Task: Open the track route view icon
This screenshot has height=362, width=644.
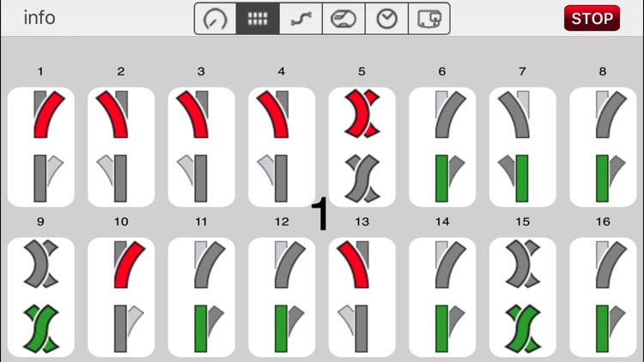Action: pos(301,19)
